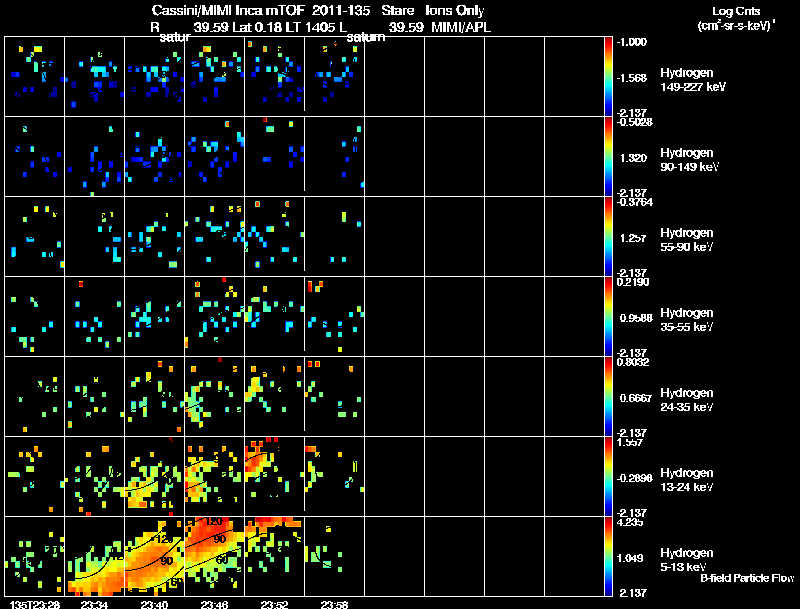Click 'Lat 0.18' in the header line
This screenshot has width=800, height=609.
(256, 27)
